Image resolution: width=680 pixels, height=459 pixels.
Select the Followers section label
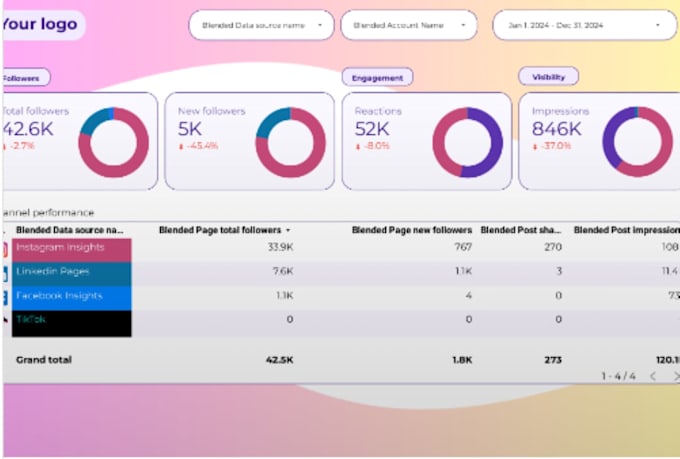[26, 78]
